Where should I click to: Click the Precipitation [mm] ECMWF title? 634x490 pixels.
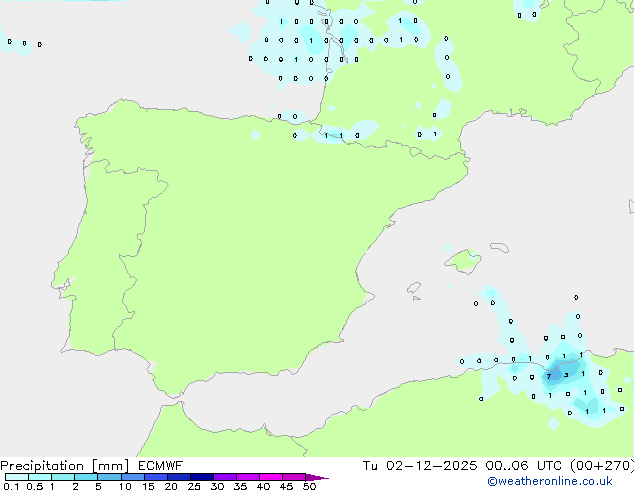point(92,466)
